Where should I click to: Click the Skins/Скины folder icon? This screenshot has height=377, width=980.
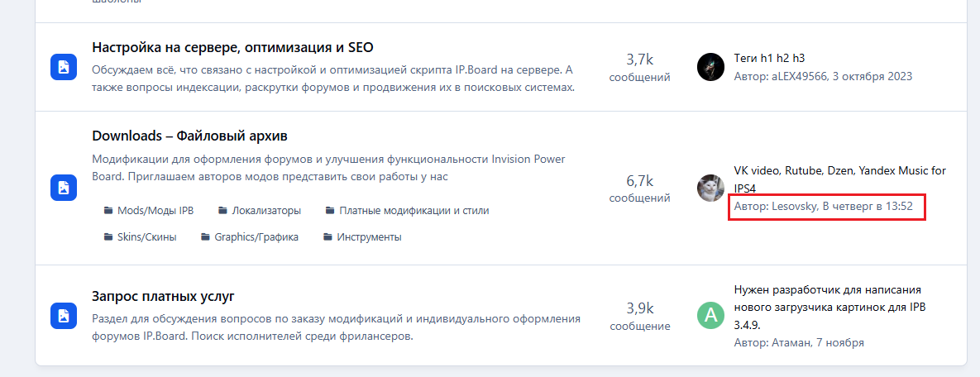tap(108, 237)
